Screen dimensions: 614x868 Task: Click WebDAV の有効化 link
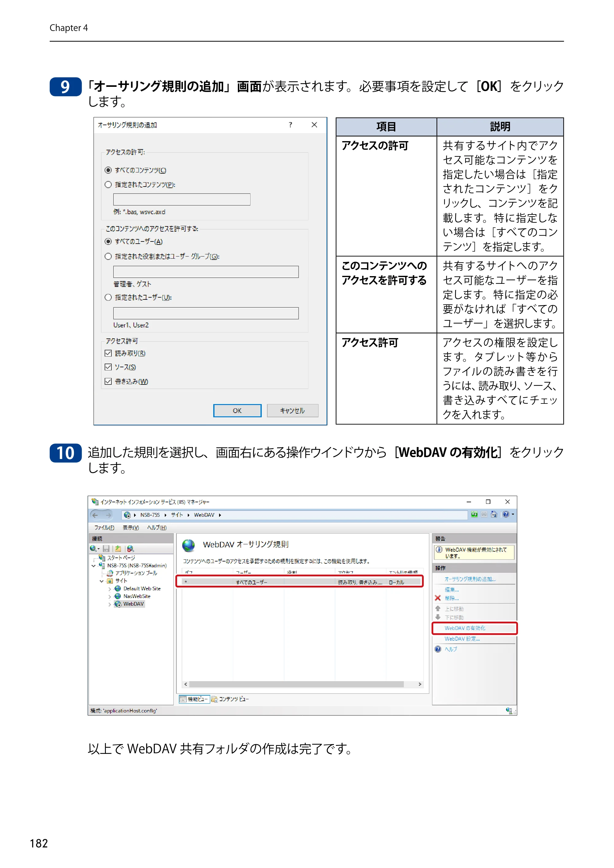pos(465,628)
